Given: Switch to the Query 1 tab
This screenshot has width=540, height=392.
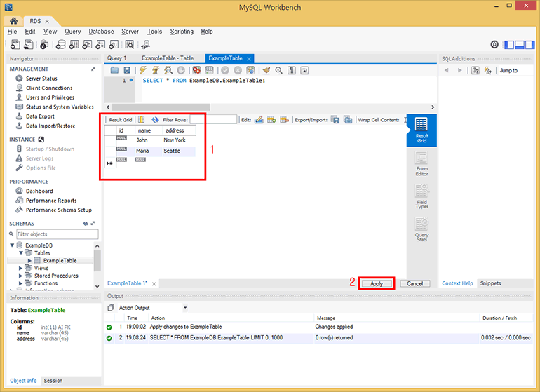Looking at the screenshot, I should point(116,58).
